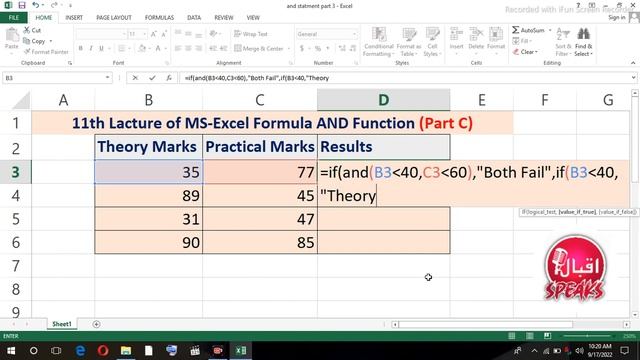Click the Copy button
This screenshot has height=360, width=640.
click(35, 41)
